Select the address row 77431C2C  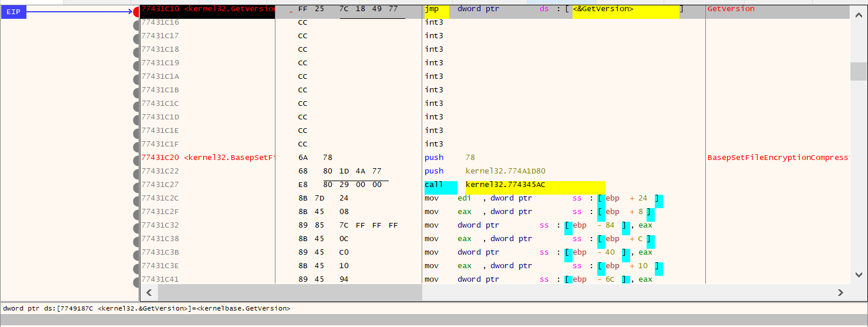[x=160, y=198]
